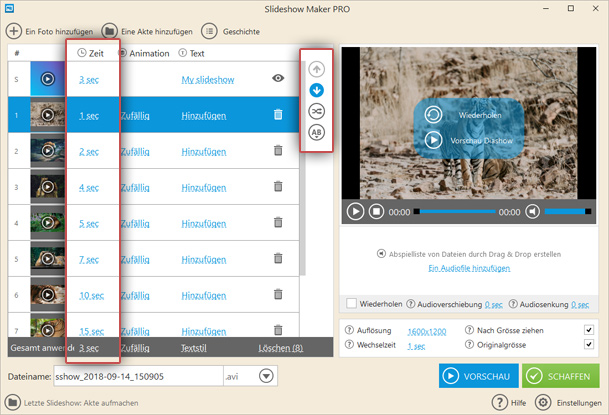609x415 pixels.
Task: Set Zufällig animation for all in bottom bar
Action: click(x=135, y=348)
